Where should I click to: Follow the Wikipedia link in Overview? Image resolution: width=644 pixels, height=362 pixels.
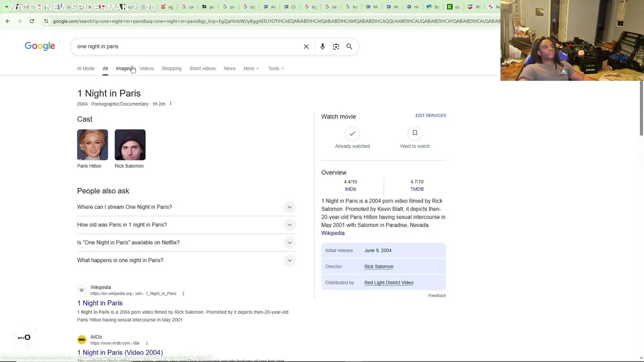[333, 233]
